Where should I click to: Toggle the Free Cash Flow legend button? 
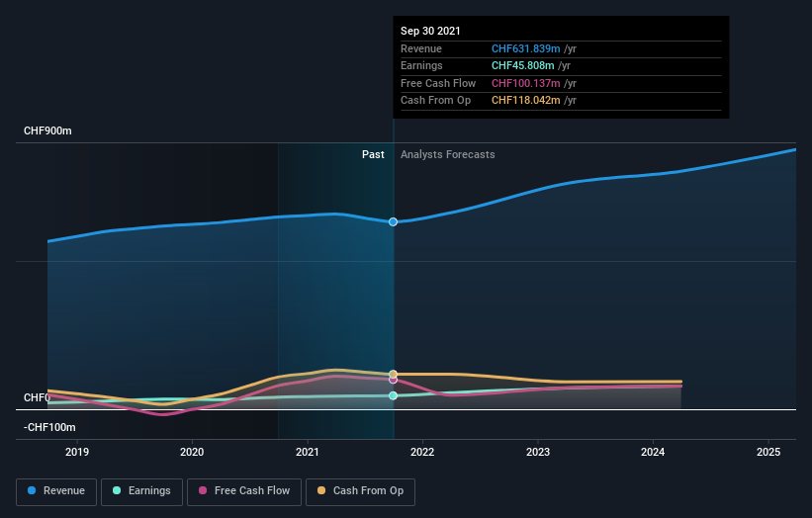click(x=244, y=491)
